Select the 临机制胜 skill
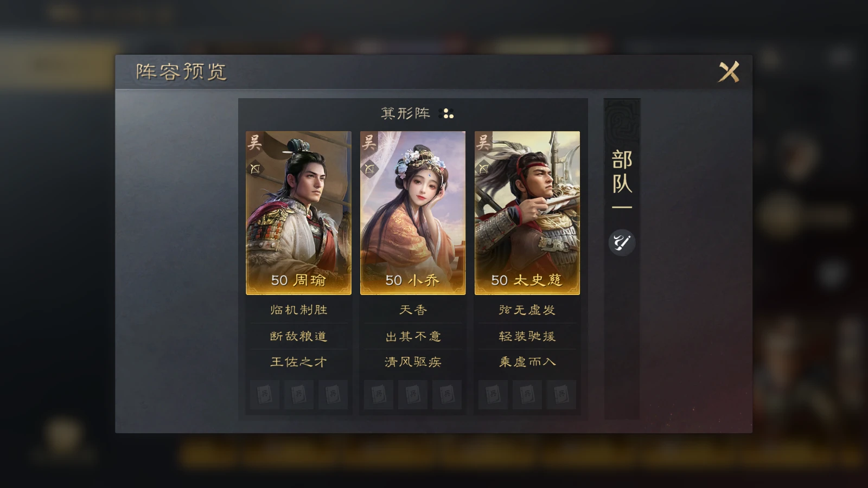 (298, 310)
